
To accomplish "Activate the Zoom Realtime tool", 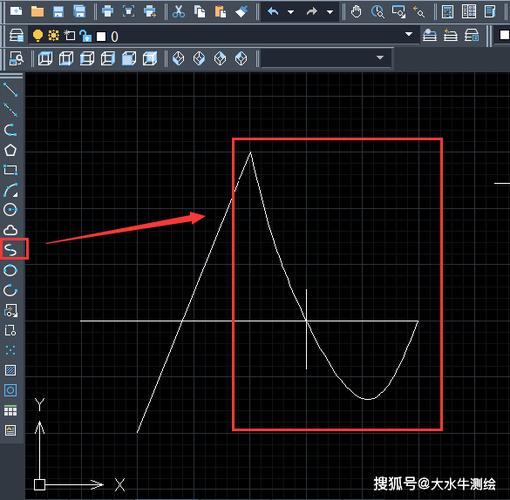I will click(x=377, y=12).
